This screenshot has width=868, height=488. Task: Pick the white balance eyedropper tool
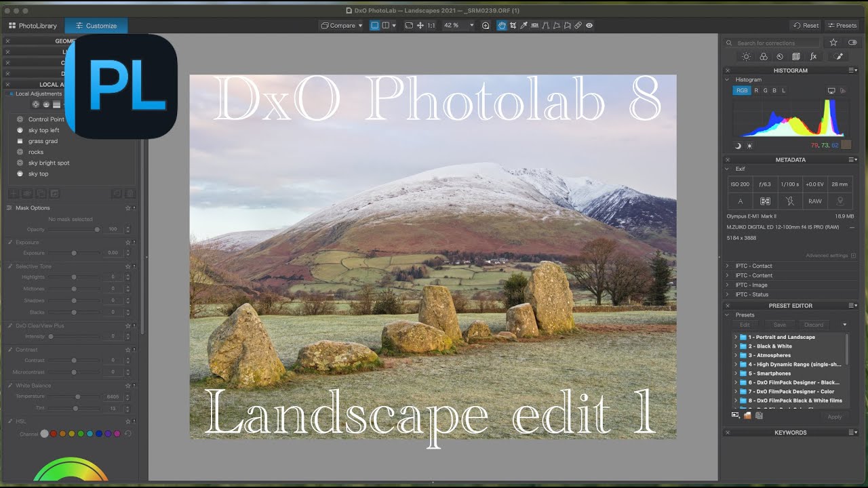coord(524,25)
